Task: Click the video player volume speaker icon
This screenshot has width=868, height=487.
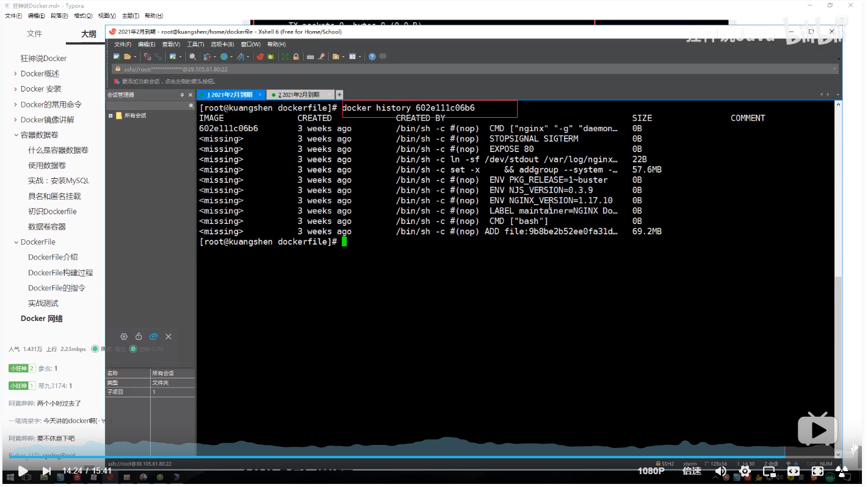Action: [x=720, y=471]
